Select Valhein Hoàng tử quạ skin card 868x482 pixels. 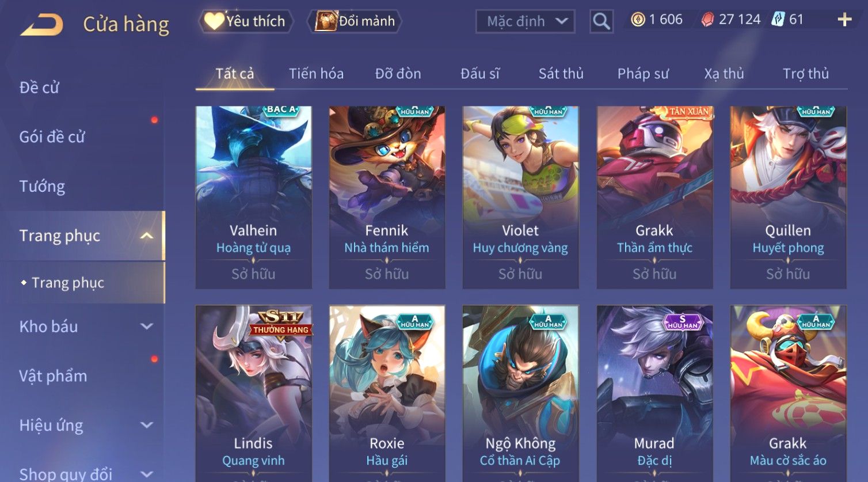tap(253, 197)
